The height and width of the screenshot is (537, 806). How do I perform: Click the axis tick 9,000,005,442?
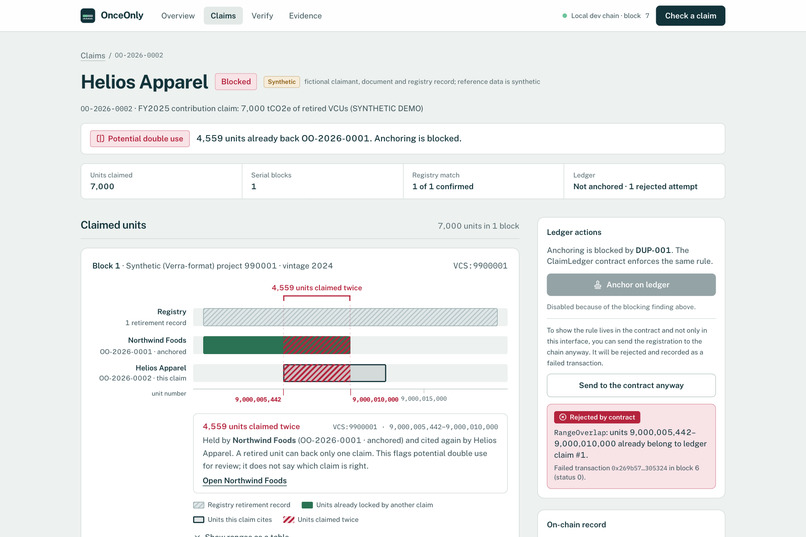point(258,399)
